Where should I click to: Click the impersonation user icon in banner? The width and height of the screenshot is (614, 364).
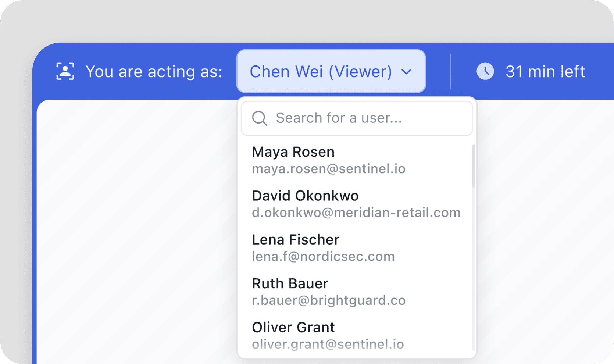tap(65, 71)
